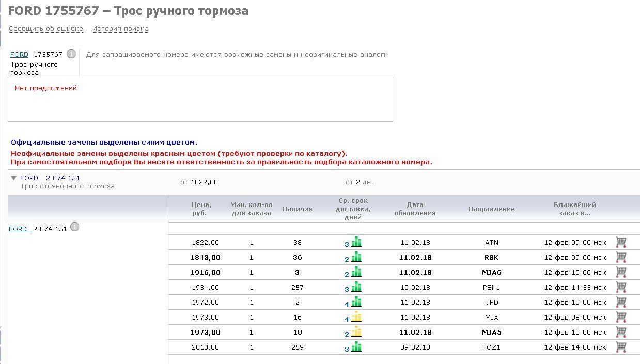Viewport: 640px width, 364px height.
Task: Click delivery statistics bars in UFD row
Action: (x=356, y=302)
